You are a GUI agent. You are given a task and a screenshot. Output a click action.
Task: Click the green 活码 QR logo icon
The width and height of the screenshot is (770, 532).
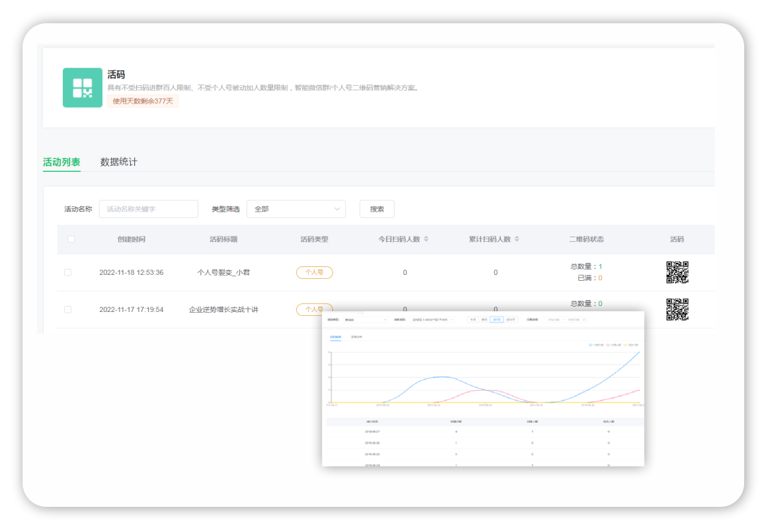pos(83,88)
